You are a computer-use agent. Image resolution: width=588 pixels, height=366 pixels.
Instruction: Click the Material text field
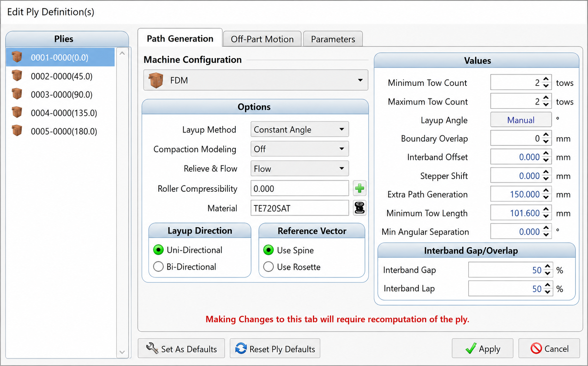coord(300,208)
